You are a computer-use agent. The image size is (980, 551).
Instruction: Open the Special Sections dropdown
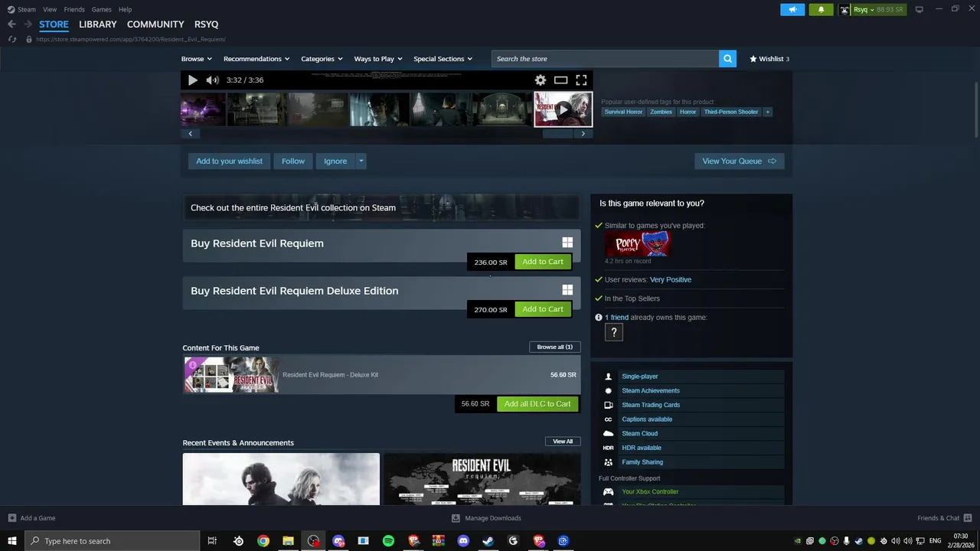coord(443,59)
